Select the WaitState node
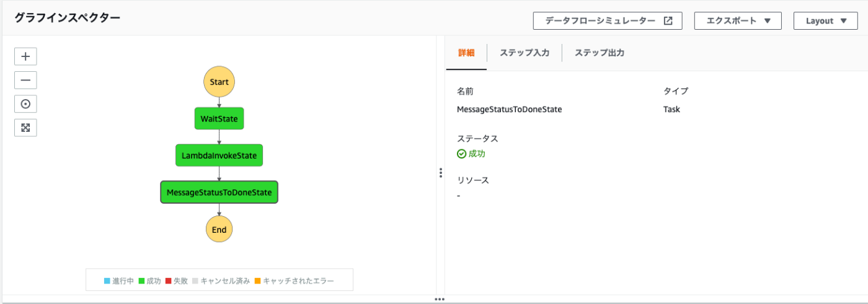Image resolution: width=868 pixels, height=304 pixels. (x=219, y=118)
